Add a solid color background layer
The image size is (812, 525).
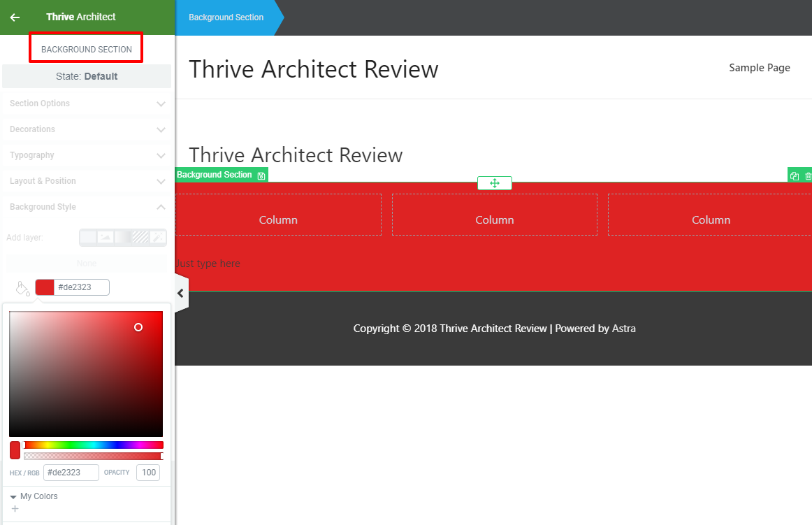89,237
